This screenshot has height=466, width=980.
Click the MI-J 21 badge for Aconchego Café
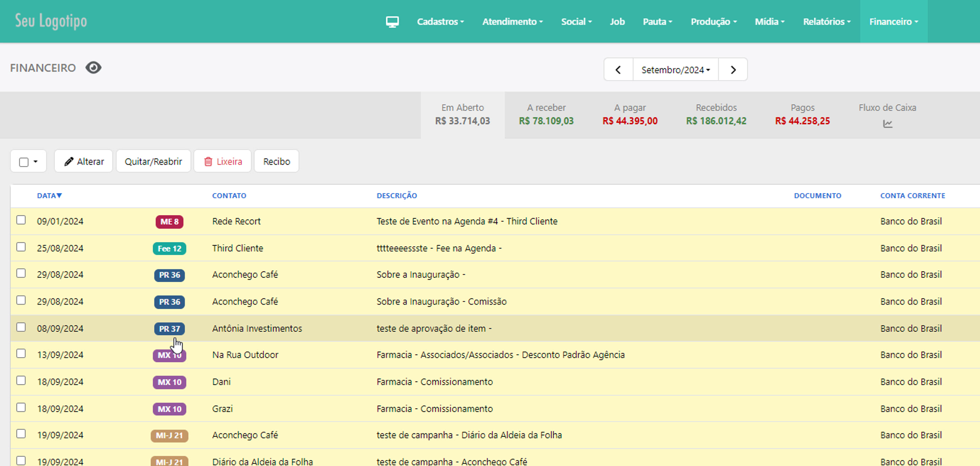coord(169,435)
